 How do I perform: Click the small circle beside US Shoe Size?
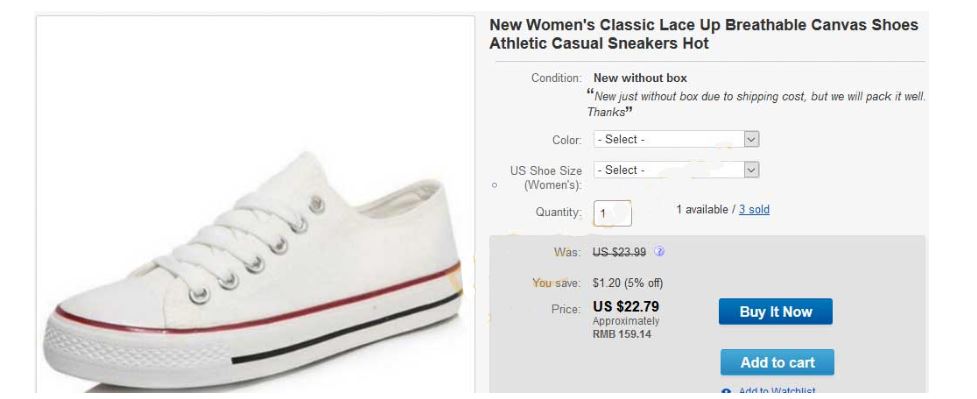click(x=495, y=185)
